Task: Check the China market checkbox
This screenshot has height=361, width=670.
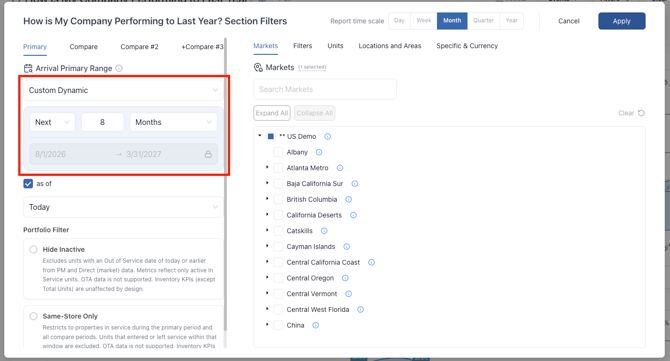Action: pyautogui.click(x=278, y=326)
